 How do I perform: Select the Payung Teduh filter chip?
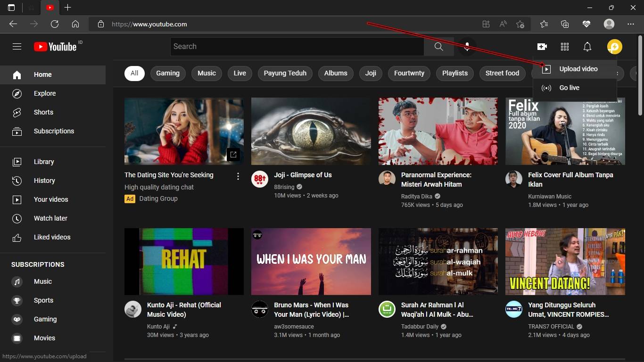(285, 73)
